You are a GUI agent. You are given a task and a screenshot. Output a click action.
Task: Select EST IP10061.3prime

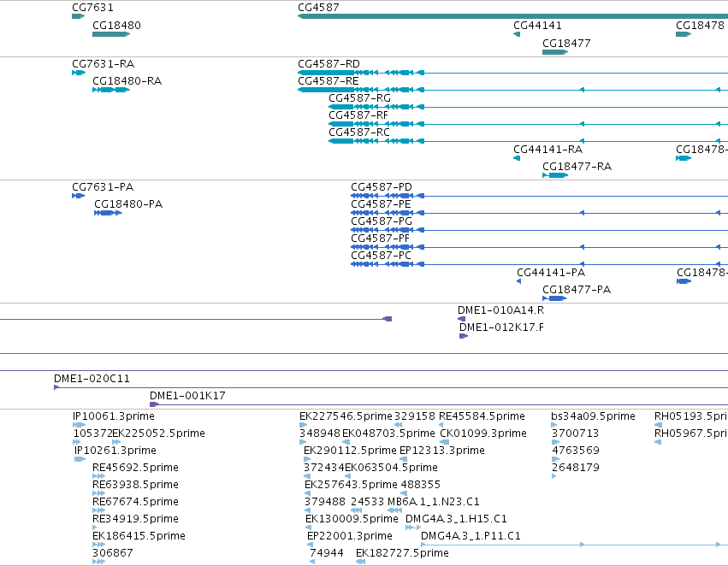pyautogui.click(x=114, y=416)
